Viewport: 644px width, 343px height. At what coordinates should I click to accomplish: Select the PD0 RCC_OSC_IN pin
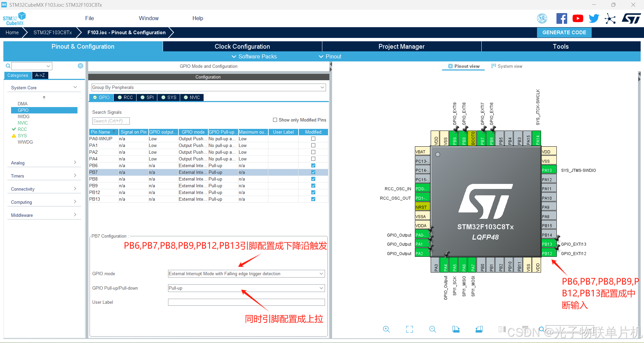point(423,189)
